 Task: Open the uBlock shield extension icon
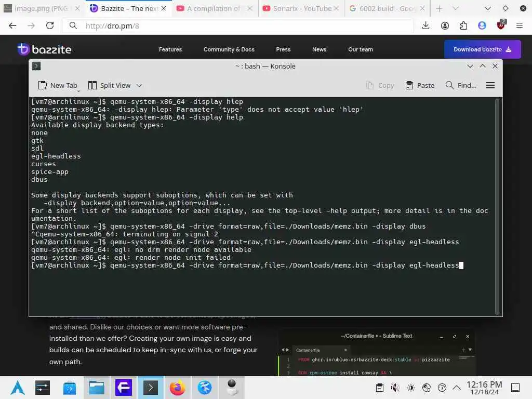pos(501,25)
